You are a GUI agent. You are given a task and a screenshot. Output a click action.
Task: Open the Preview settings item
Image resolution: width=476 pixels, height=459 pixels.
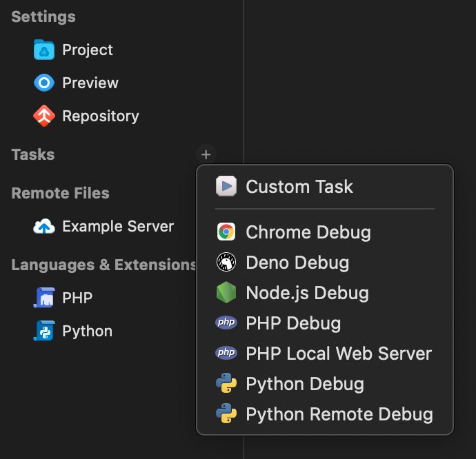coord(90,83)
